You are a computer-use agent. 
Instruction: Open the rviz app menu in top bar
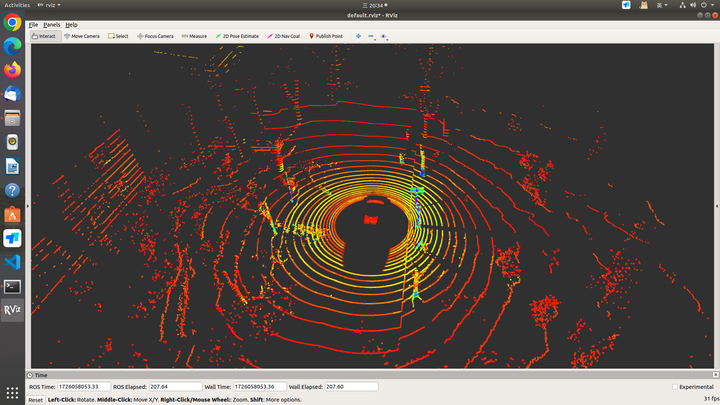pos(47,5)
